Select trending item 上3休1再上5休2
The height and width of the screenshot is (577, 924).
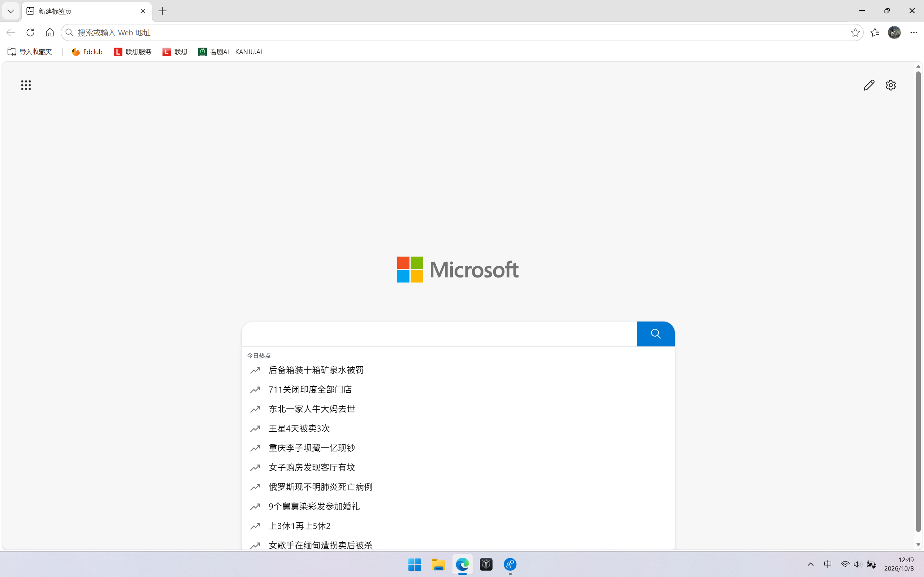(458, 526)
